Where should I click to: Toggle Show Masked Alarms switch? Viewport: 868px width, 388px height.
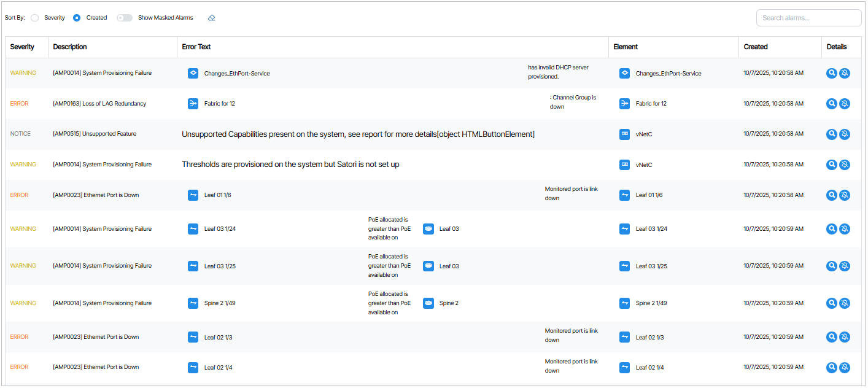coord(125,18)
